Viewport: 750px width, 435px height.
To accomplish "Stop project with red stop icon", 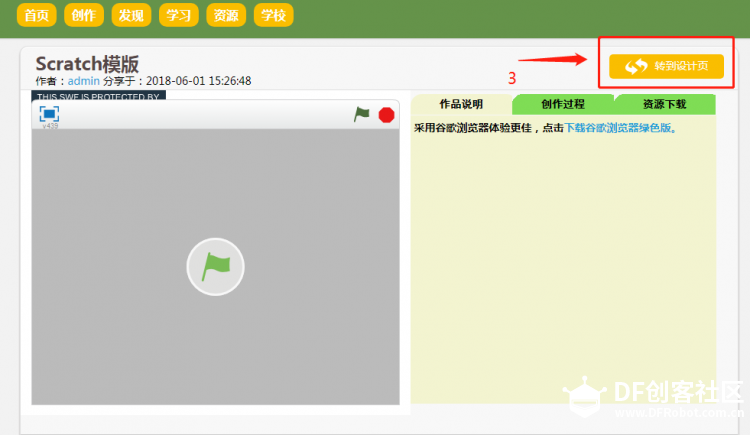I will pos(386,115).
